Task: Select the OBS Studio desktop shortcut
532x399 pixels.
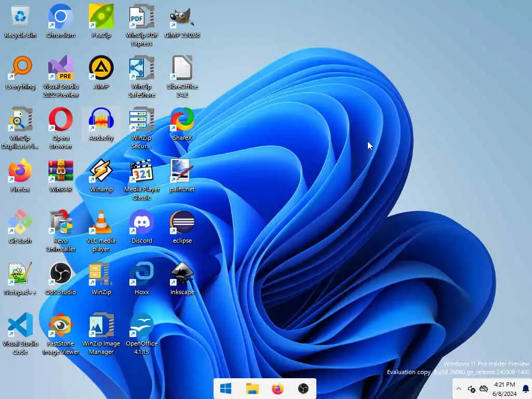Action: (61, 278)
